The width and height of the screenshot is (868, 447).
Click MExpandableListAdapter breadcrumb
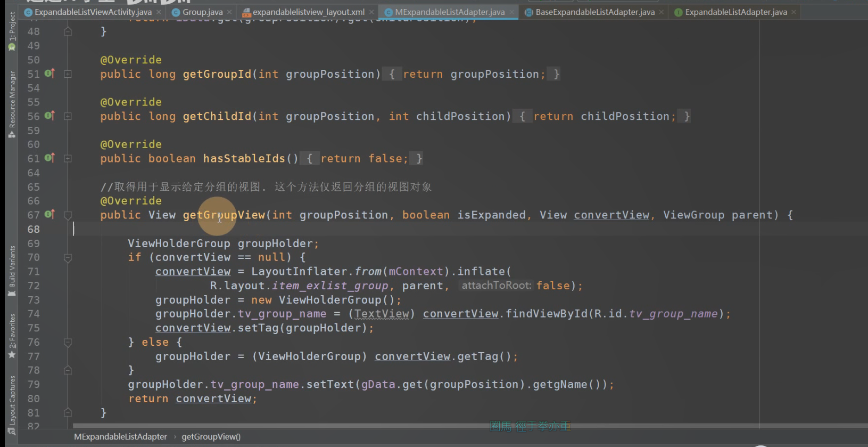point(120,436)
